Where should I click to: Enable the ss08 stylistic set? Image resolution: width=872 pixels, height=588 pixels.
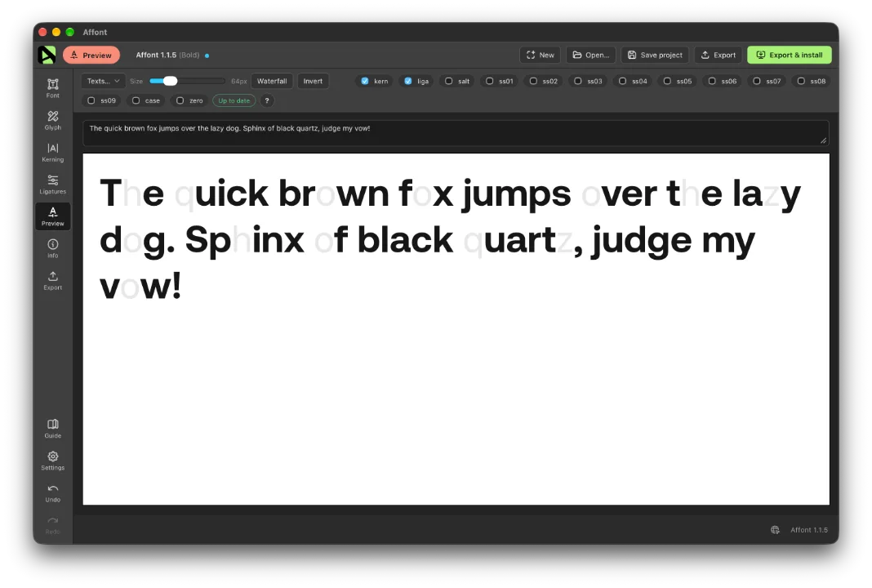(x=801, y=81)
